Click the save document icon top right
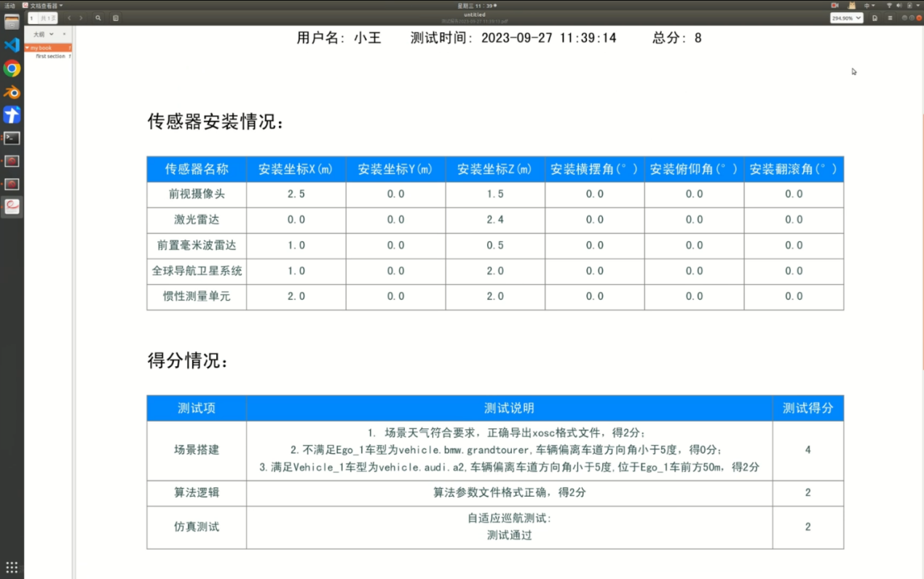The image size is (924, 579). 874,17
